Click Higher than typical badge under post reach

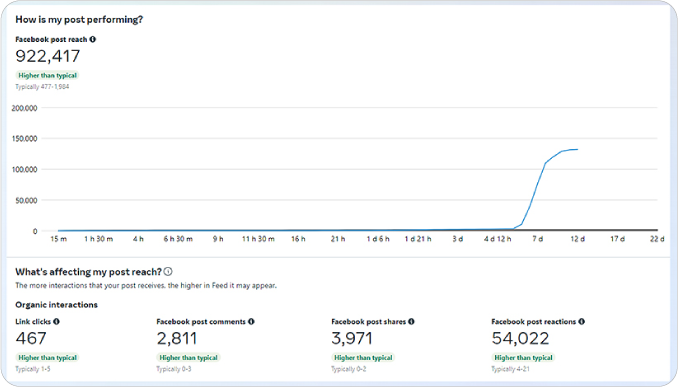tap(48, 75)
